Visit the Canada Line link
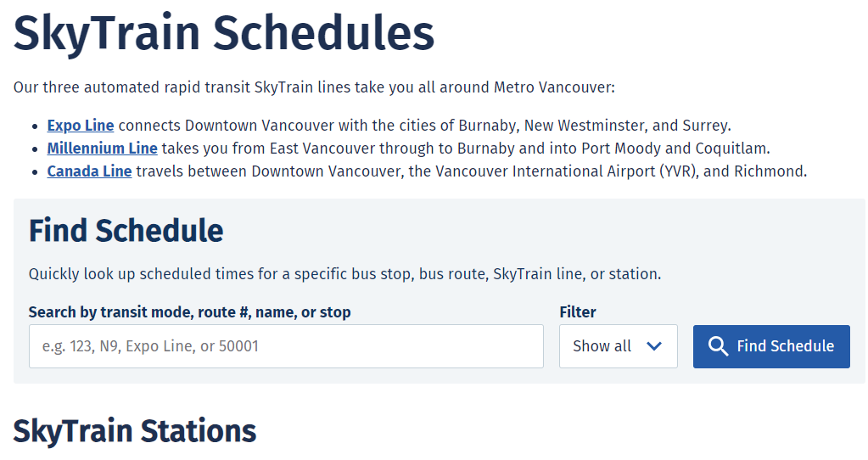Image resolution: width=868 pixels, height=460 pixels. tap(89, 171)
